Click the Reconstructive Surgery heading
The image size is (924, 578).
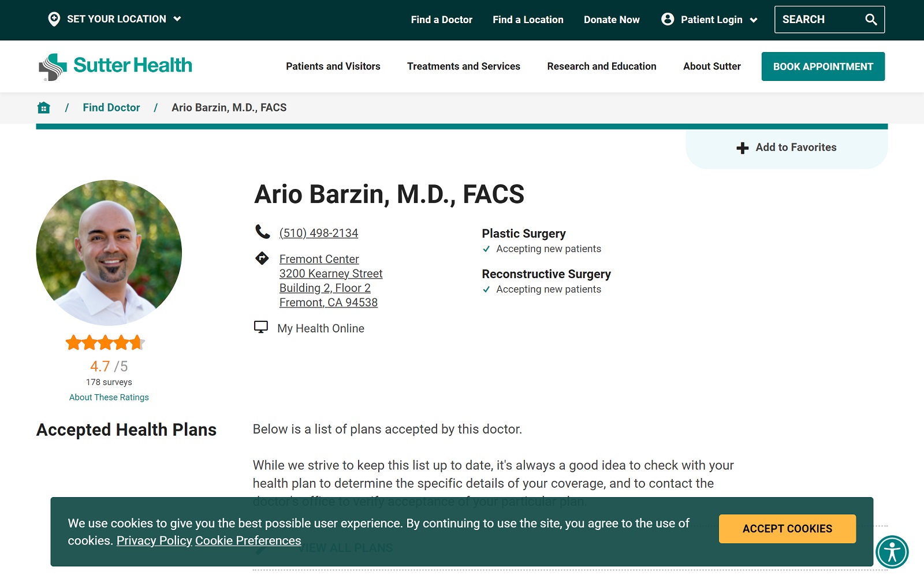click(546, 274)
